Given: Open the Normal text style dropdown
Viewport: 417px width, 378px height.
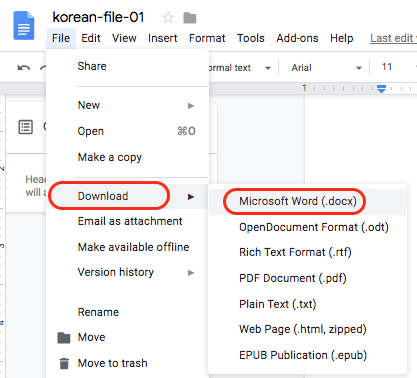Looking at the screenshot, I should point(241,68).
